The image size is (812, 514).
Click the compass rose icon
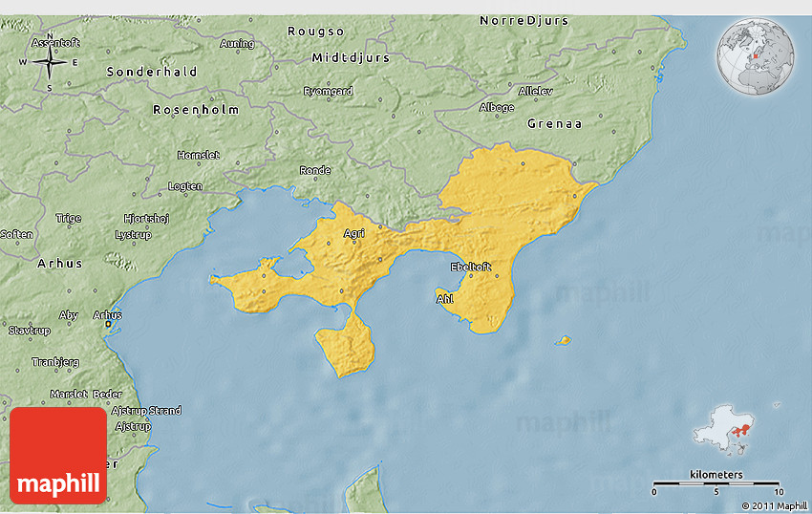(x=50, y=63)
